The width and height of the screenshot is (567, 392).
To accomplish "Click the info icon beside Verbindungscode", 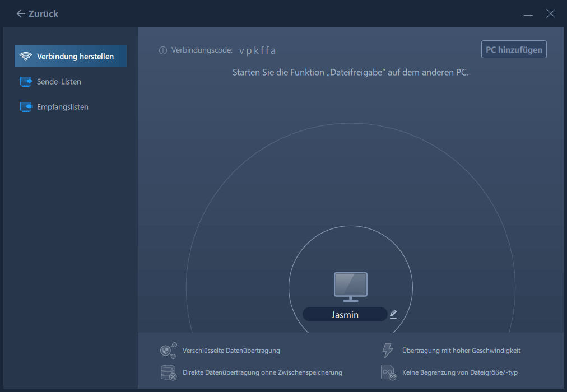I will pyautogui.click(x=163, y=50).
